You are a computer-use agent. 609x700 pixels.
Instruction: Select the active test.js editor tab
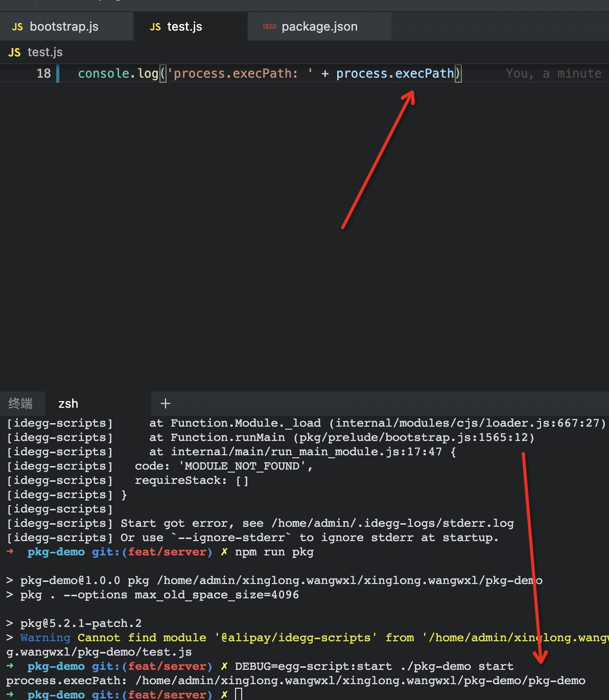[184, 27]
